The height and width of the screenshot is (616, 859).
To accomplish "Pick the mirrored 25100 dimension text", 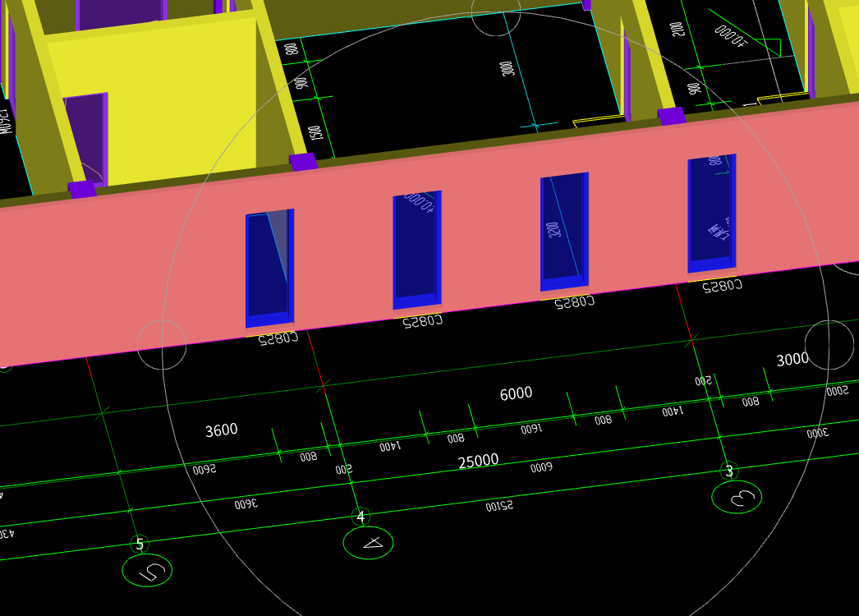I will 499,506.
